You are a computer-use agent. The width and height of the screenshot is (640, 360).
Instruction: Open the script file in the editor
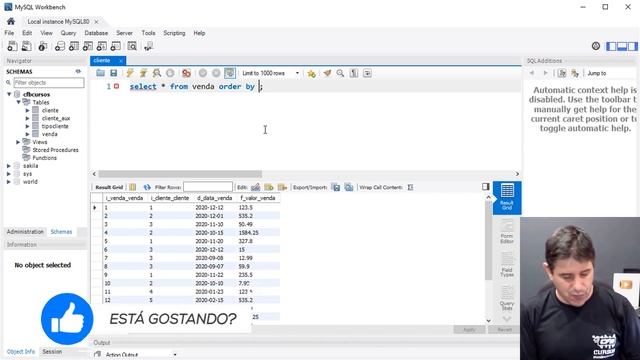click(x=100, y=73)
